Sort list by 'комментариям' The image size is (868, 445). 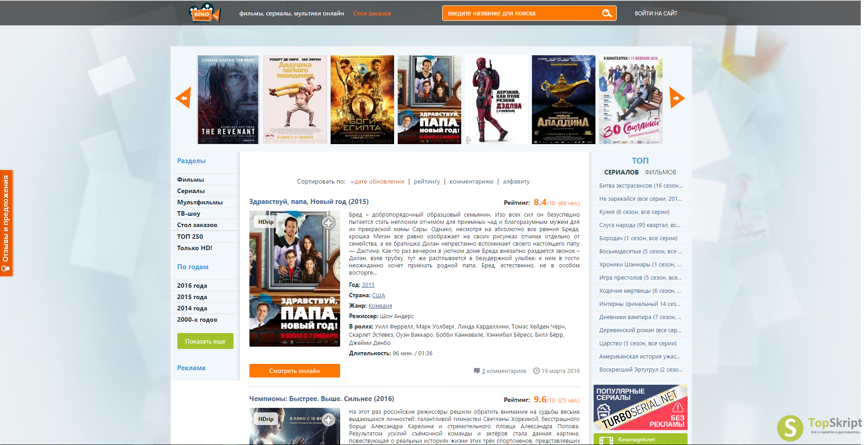[x=471, y=181]
